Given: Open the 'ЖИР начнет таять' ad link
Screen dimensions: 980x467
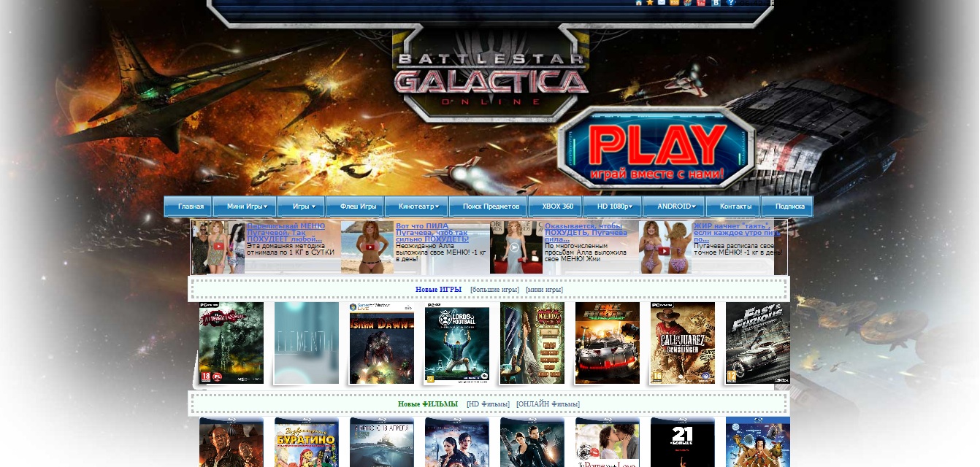Looking at the screenshot, I should [x=737, y=232].
